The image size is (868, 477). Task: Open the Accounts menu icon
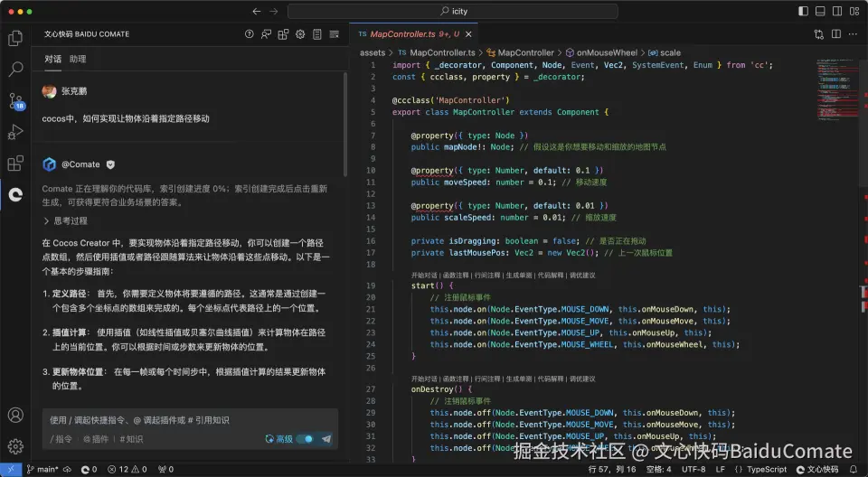(15, 415)
